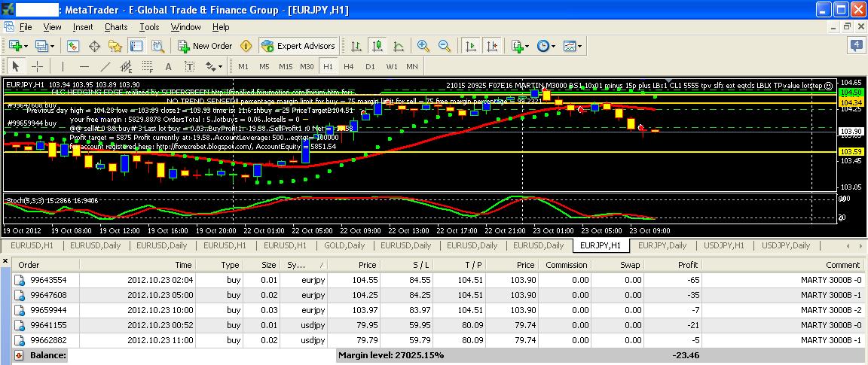Screen dimensions: 868x365
Task: Open the New Chart toolbar icon
Action: click(x=14, y=46)
